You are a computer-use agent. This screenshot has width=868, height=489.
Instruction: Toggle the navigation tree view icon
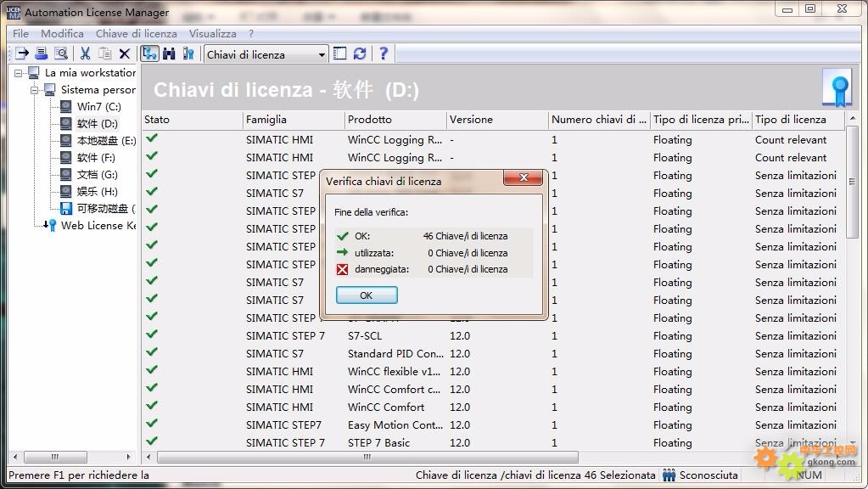tap(149, 53)
